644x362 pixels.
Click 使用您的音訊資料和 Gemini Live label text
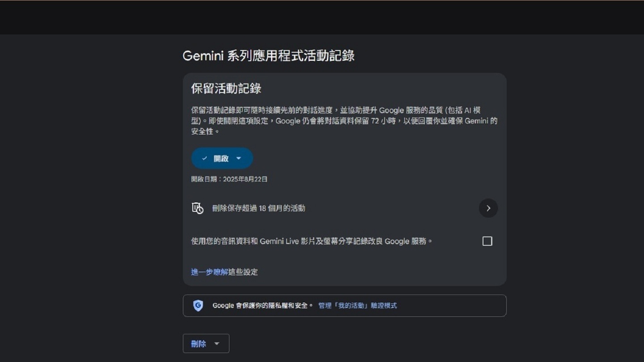click(x=312, y=241)
